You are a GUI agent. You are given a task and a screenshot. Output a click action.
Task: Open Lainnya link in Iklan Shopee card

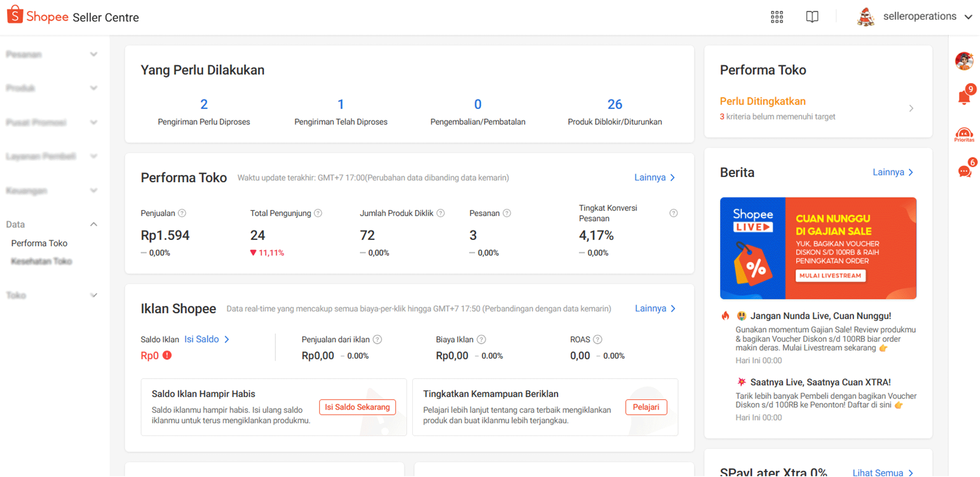pyautogui.click(x=655, y=309)
